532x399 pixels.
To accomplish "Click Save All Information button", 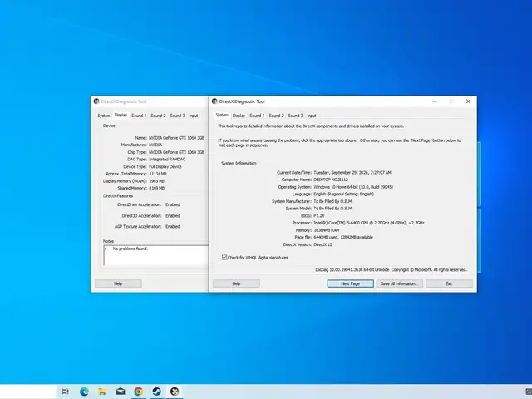I will coord(399,283).
